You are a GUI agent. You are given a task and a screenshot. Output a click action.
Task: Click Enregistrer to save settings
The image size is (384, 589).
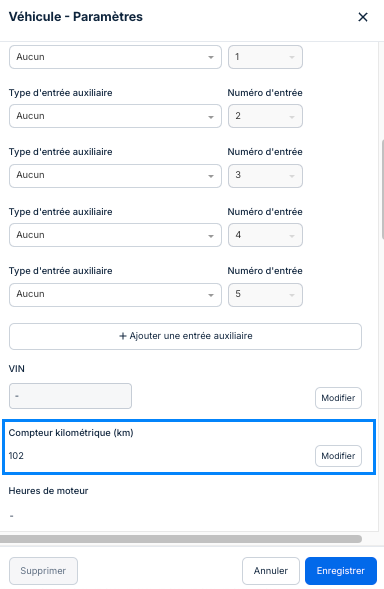click(341, 571)
